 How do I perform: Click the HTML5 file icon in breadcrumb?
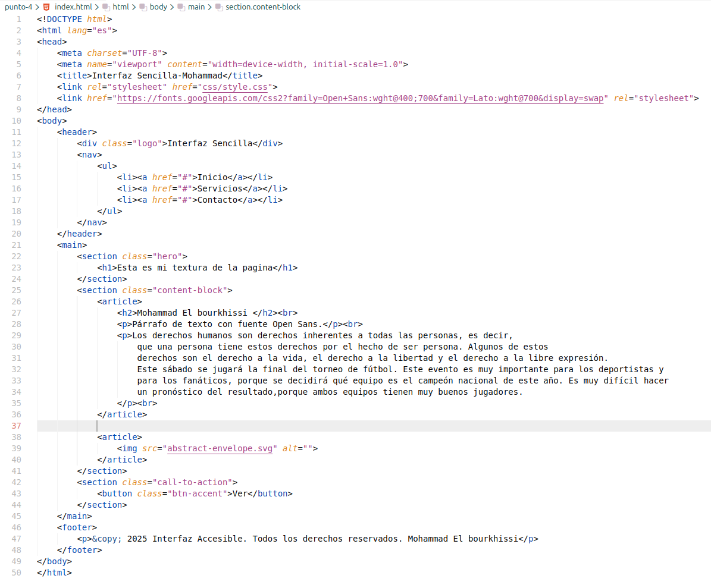coord(46,7)
